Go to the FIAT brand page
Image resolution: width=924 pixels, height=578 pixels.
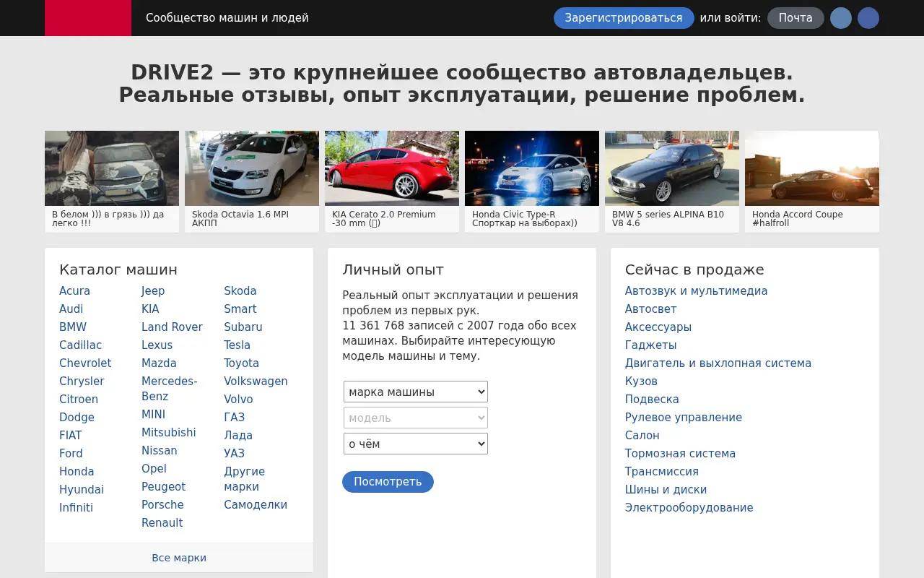(x=71, y=436)
